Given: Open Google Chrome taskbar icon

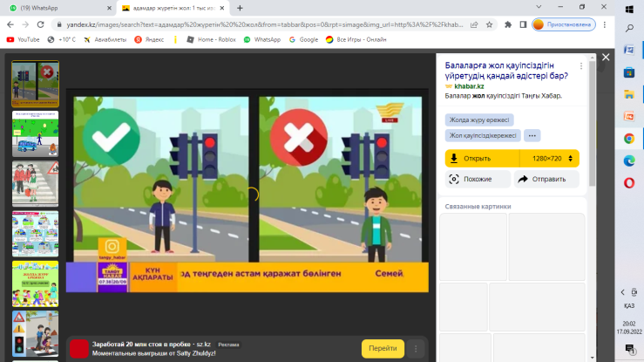Looking at the screenshot, I should point(629,139).
